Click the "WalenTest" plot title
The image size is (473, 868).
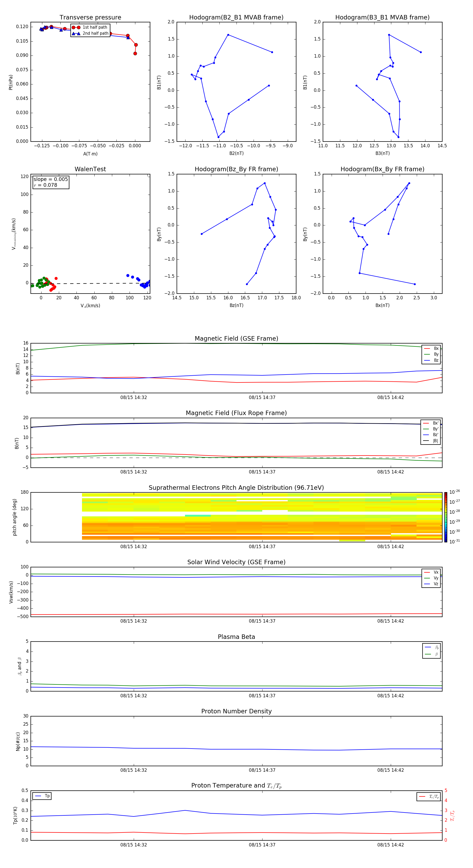coord(90,169)
